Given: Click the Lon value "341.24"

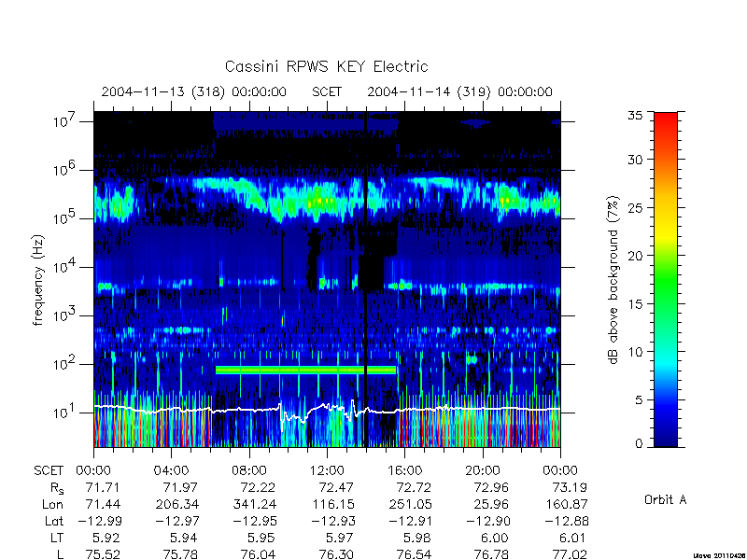Looking at the screenshot, I should coord(255,504).
